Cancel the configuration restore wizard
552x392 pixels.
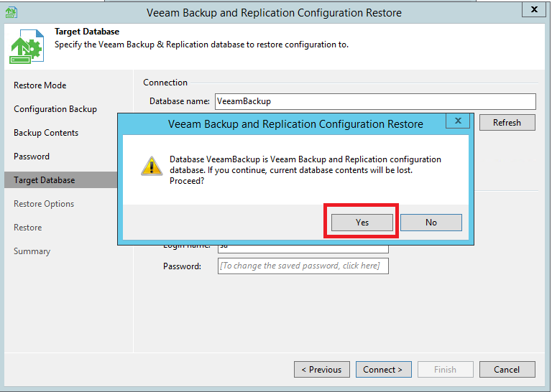tap(507, 370)
